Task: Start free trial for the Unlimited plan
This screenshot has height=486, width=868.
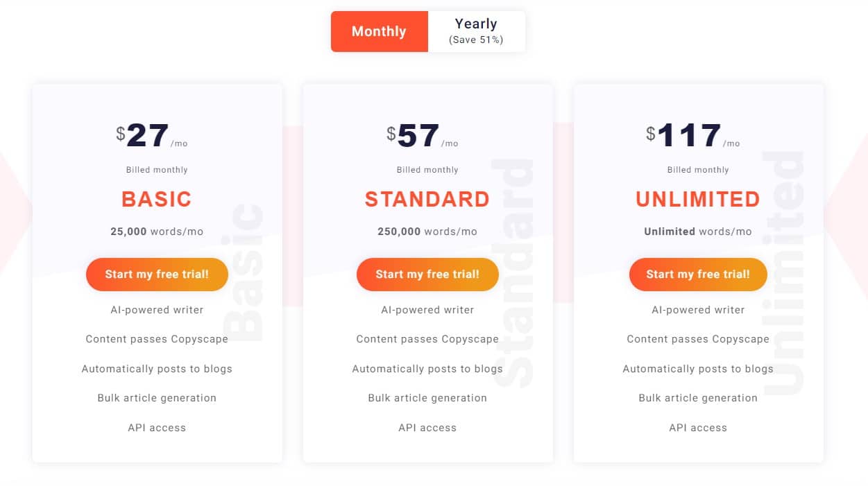Action: tap(698, 275)
